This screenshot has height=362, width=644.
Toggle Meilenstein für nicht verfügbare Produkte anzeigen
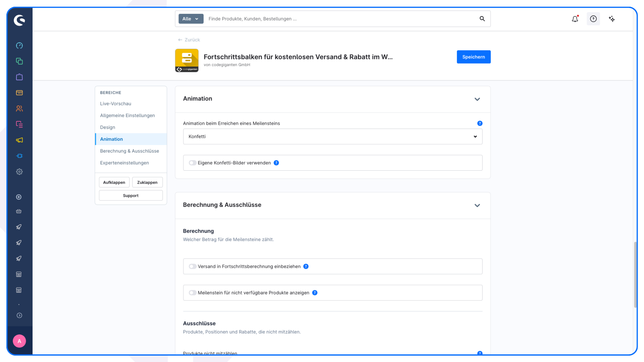[193, 293]
